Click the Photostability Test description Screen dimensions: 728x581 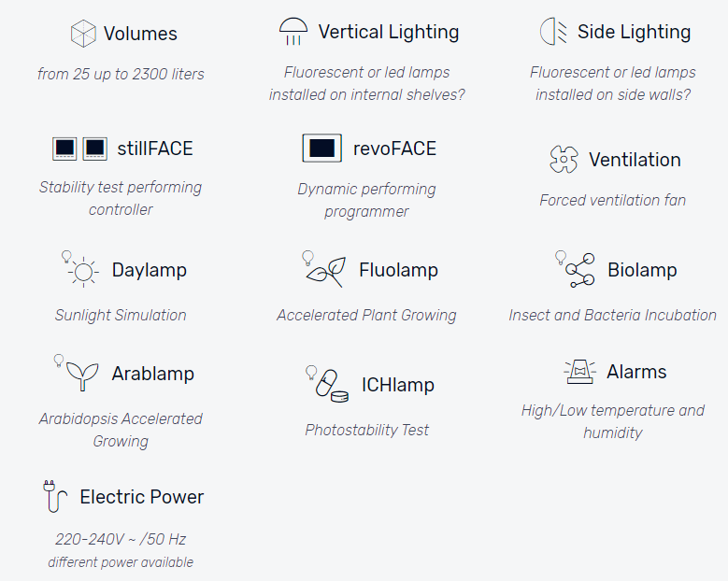tap(366, 431)
